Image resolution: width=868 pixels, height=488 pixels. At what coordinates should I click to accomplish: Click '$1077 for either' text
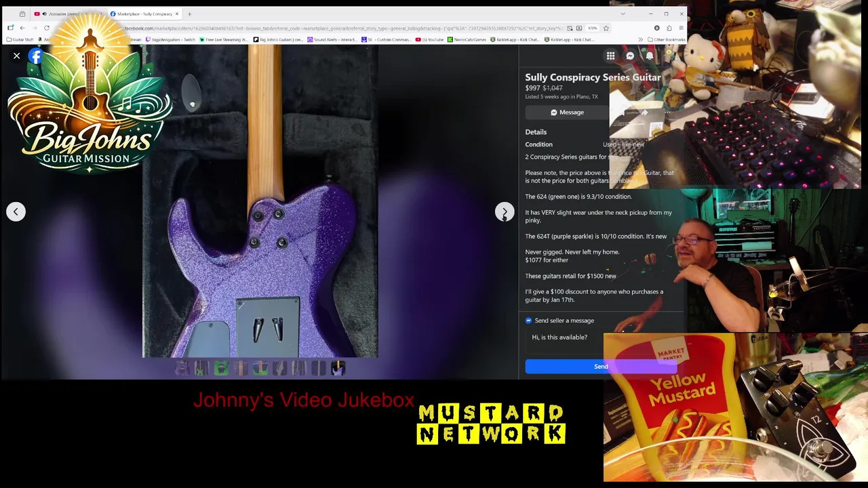[547, 260]
